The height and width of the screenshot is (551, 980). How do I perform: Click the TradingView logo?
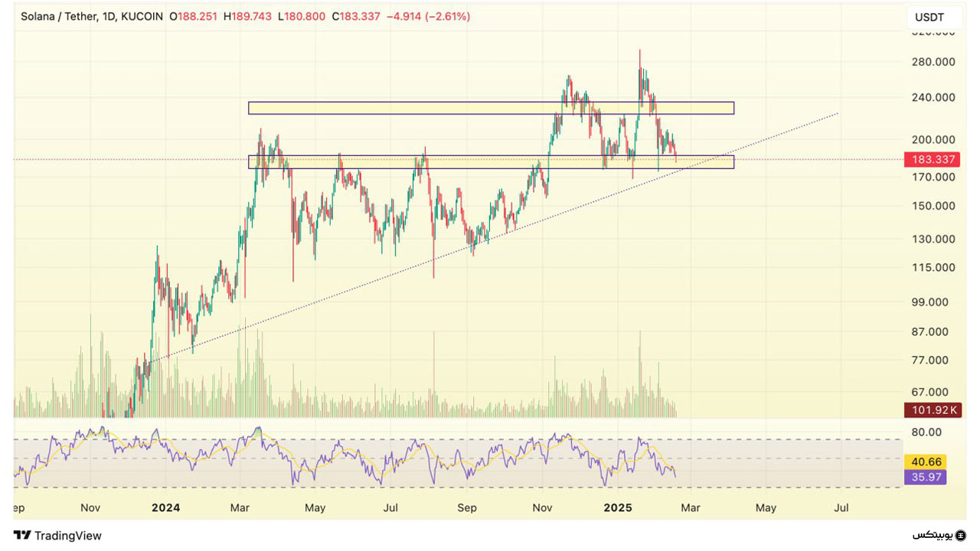click(57, 536)
